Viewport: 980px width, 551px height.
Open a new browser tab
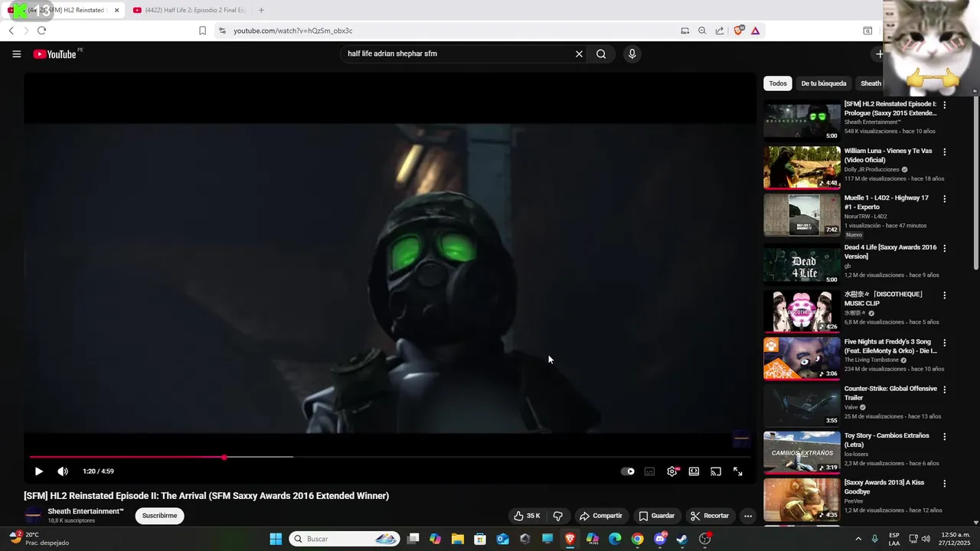(x=261, y=10)
